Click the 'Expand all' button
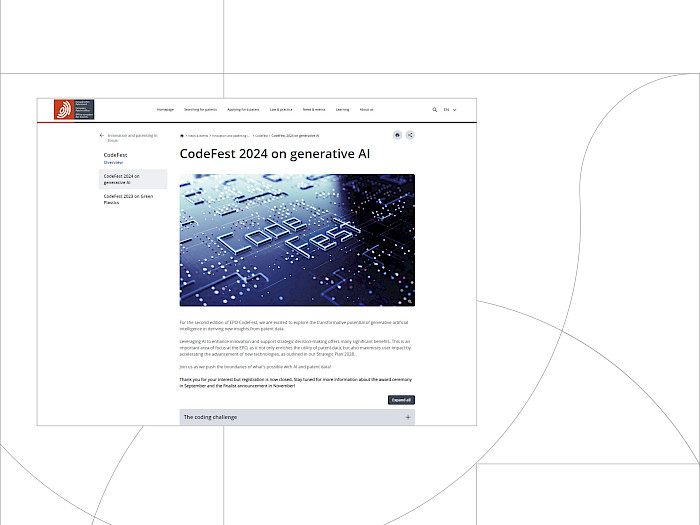700x525 pixels. [401, 400]
